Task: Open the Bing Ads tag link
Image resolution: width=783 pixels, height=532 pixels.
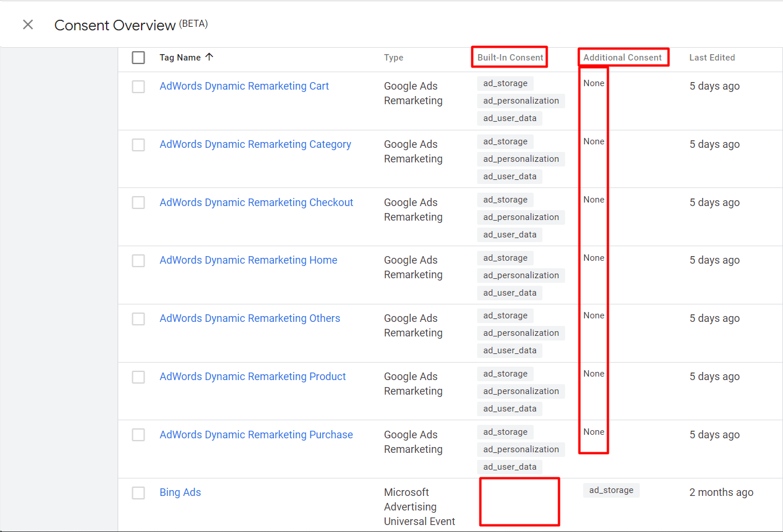Action: click(x=180, y=492)
